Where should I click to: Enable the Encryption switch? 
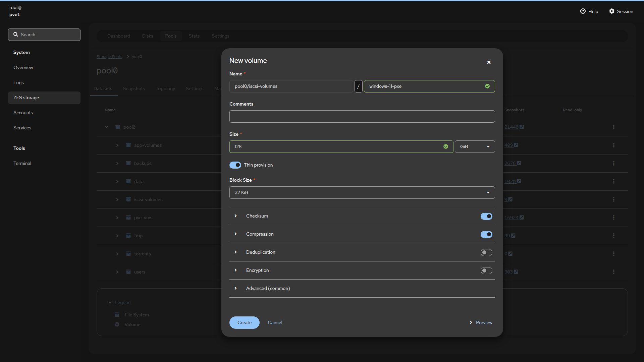pos(486,270)
